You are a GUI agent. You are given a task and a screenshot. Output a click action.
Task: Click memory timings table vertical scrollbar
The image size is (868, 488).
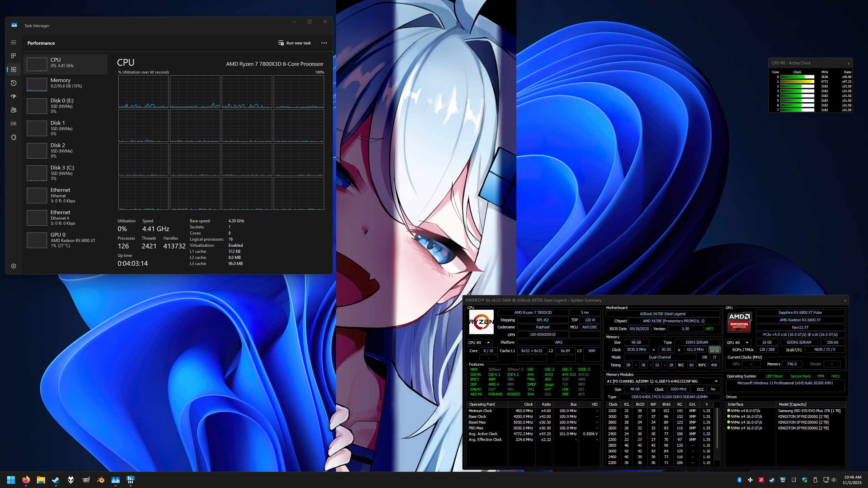coord(717,429)
